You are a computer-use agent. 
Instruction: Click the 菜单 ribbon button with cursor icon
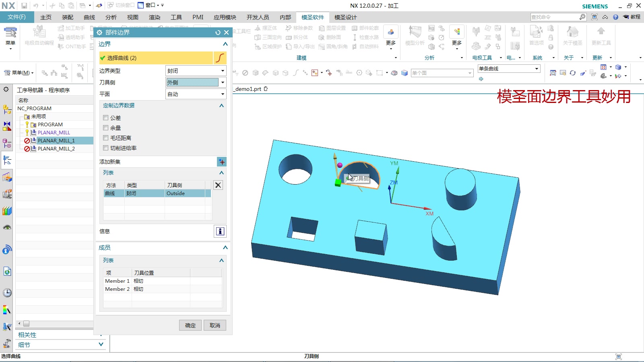coord(10,37)
